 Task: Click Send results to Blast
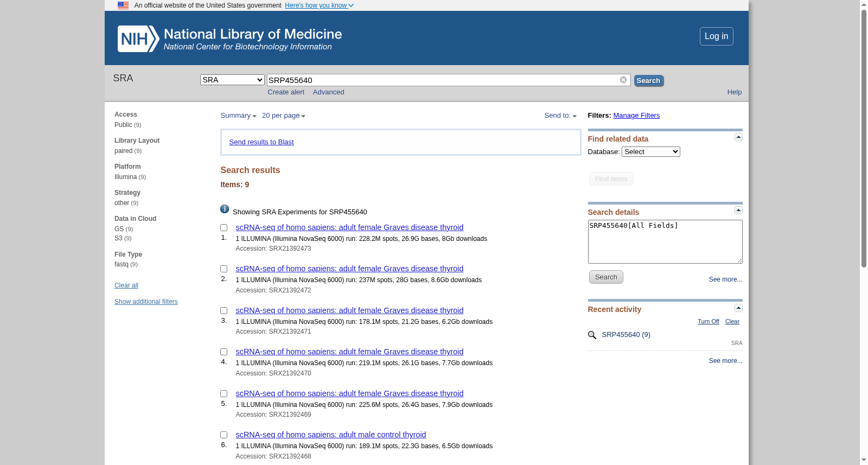click(x=261, y=142)
